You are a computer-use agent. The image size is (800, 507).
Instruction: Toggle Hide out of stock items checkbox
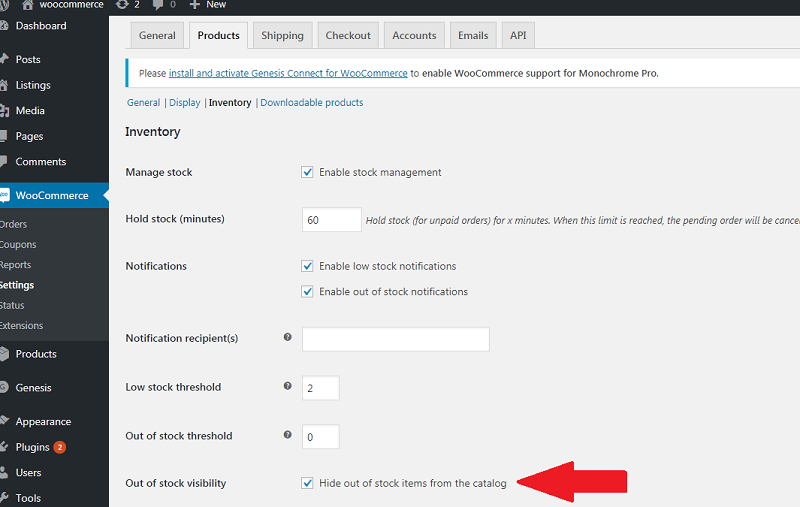point(307,483)
